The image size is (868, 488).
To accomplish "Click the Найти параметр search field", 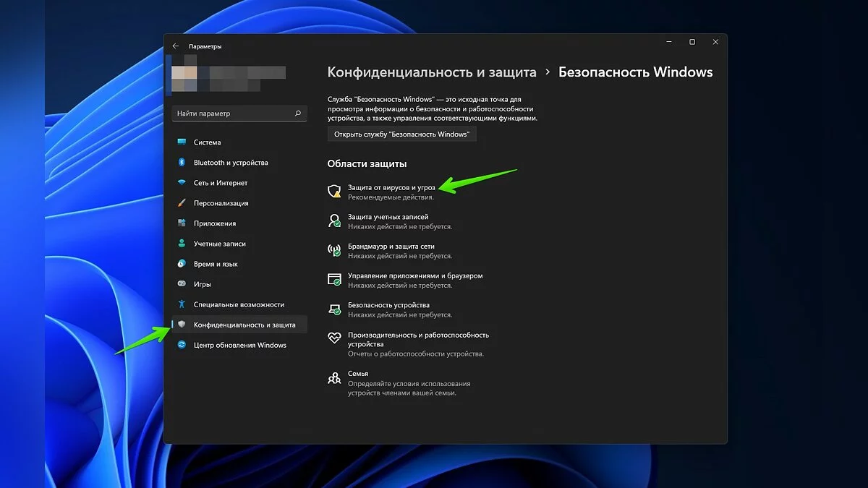I will click(239, 114).
